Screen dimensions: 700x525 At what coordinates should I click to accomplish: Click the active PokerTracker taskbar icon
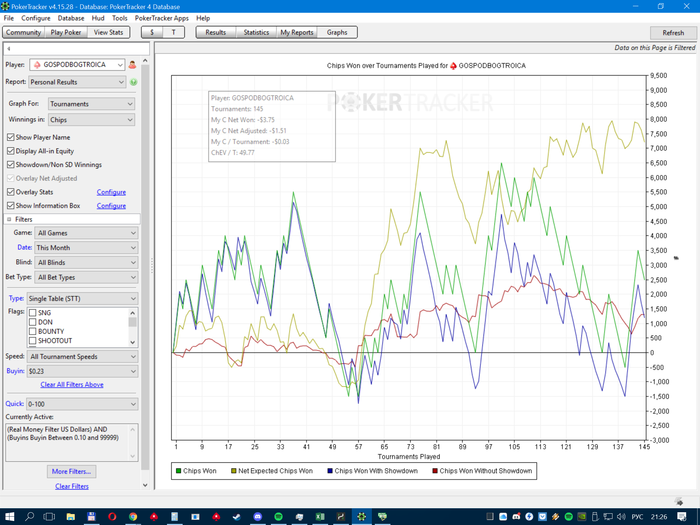coord(361,517)
